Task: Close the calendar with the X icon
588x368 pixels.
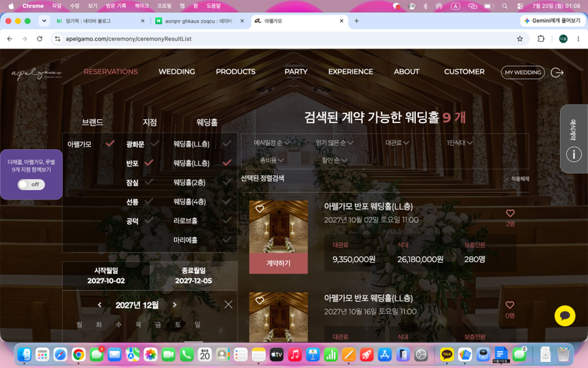Action: click(x=228, y=305)
